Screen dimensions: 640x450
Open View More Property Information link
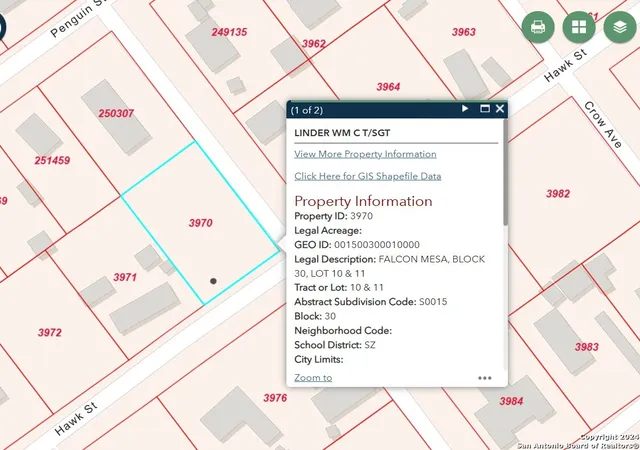[365, 154]
